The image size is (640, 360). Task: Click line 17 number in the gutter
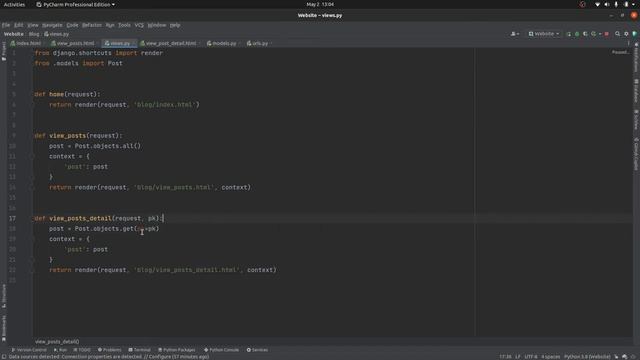tap(12, 218)
